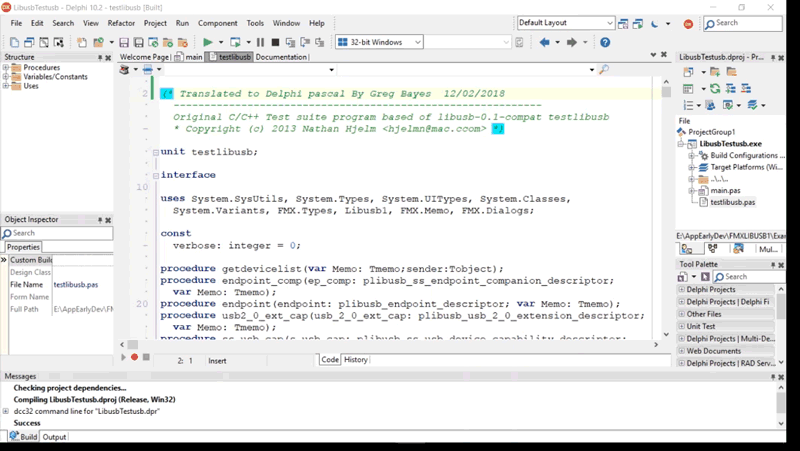This screenshot has width=800, height=451.
Task: Open the File menu
Action: pyautogui.click(x=16, y=23)
